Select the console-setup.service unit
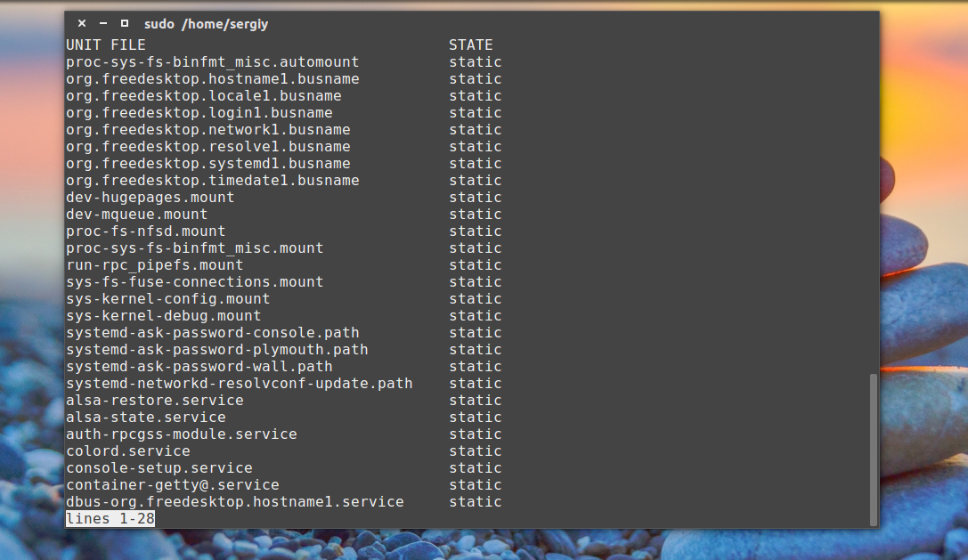 [x=159, y=467]
